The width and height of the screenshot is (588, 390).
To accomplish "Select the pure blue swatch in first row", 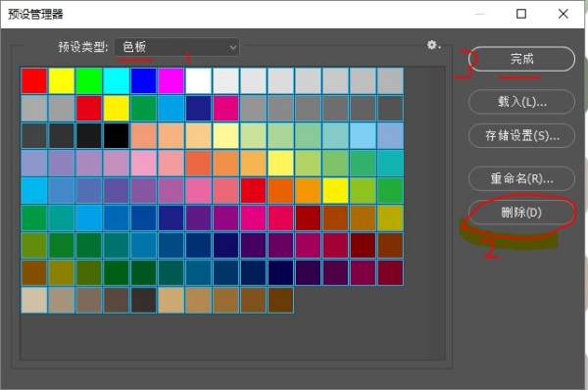I will coord(144,80).
